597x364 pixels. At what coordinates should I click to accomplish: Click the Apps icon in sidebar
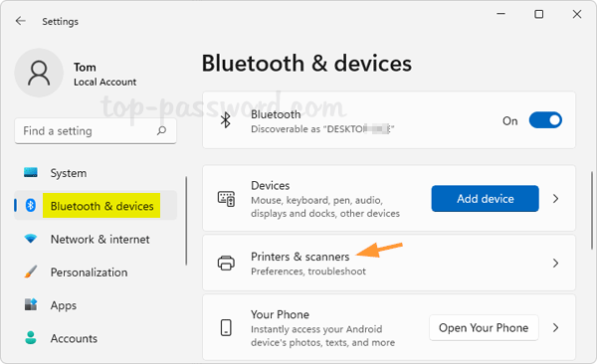(x=31, y=304)
